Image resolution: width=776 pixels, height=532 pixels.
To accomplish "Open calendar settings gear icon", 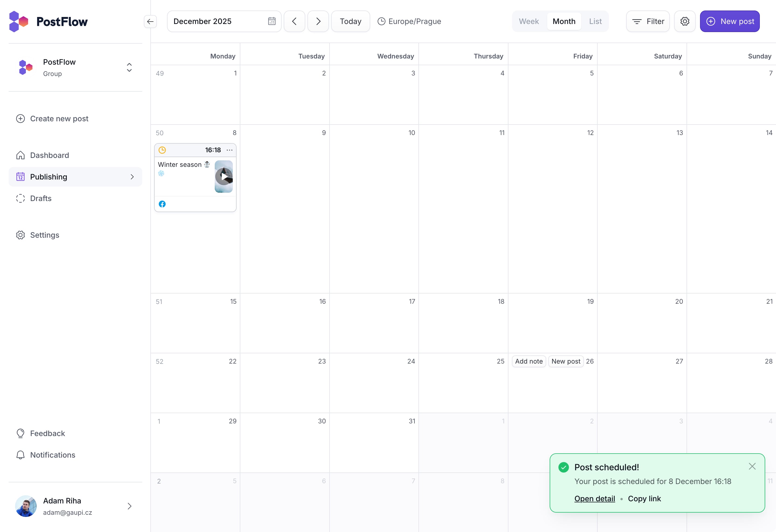I will [684, 21].
